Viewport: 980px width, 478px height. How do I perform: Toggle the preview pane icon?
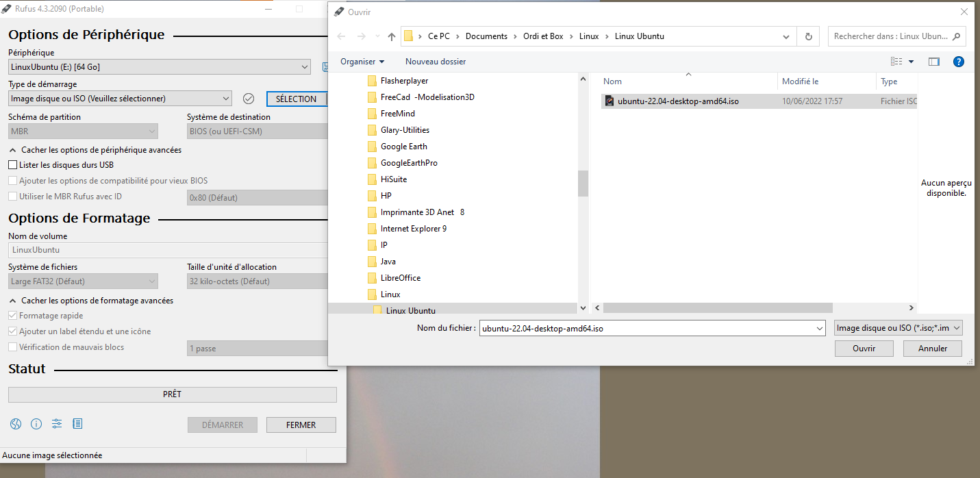coord(933,62)
